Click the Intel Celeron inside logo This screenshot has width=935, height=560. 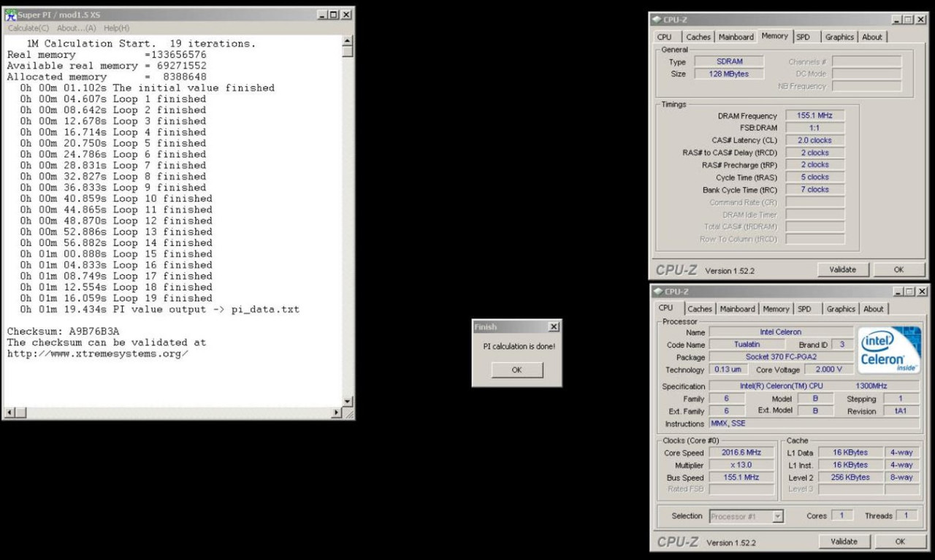890,351
